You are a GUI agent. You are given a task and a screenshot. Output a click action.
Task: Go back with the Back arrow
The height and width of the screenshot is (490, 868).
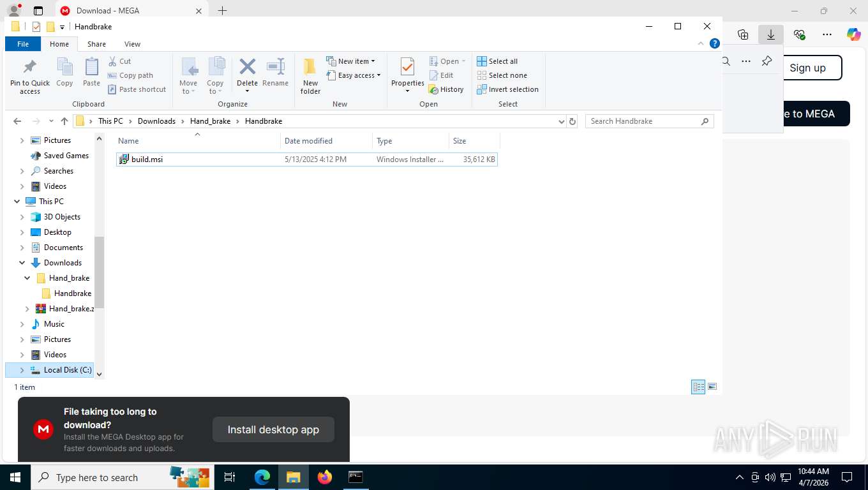(x=17, y=121)
